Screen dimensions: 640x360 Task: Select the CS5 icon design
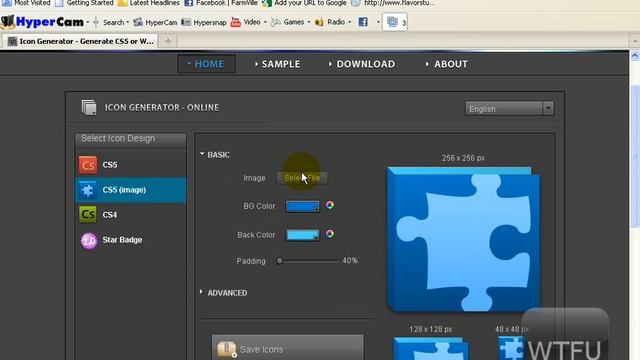click(x=131, y=165)
